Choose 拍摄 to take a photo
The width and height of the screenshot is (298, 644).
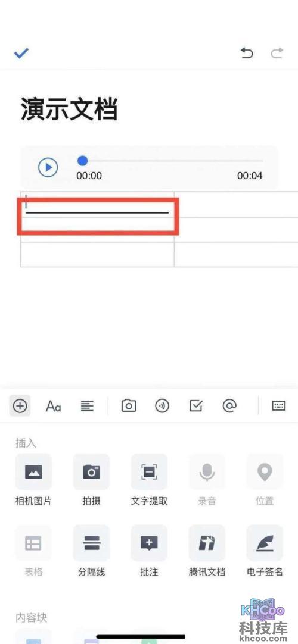(91, 479)
